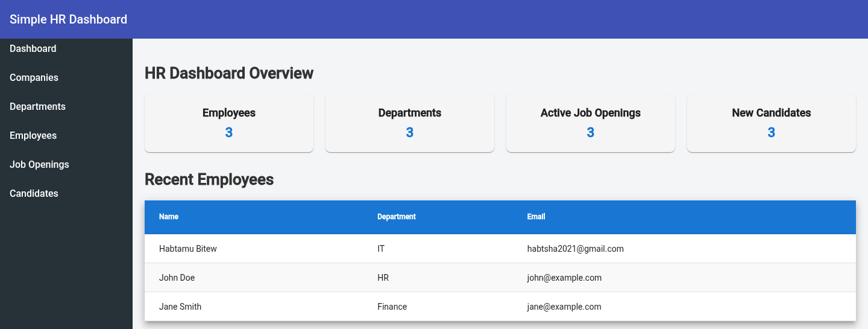Click the Name column header

click(x=169, y=217)
